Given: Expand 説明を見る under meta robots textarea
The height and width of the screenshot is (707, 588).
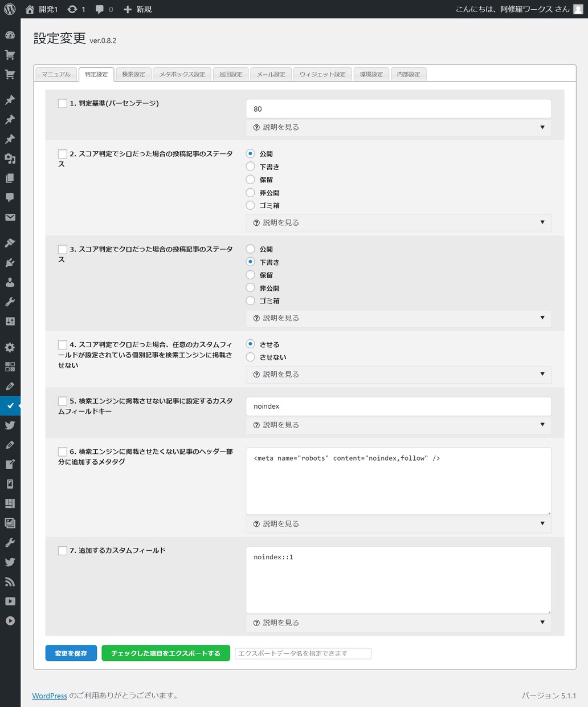Looking at the screenshot, I should (399, 523).
